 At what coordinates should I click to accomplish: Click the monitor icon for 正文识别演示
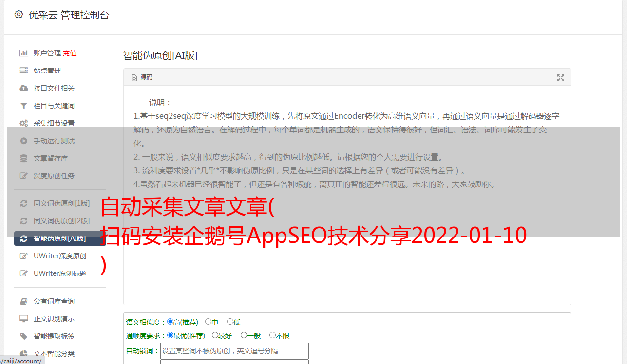(23, 319)
